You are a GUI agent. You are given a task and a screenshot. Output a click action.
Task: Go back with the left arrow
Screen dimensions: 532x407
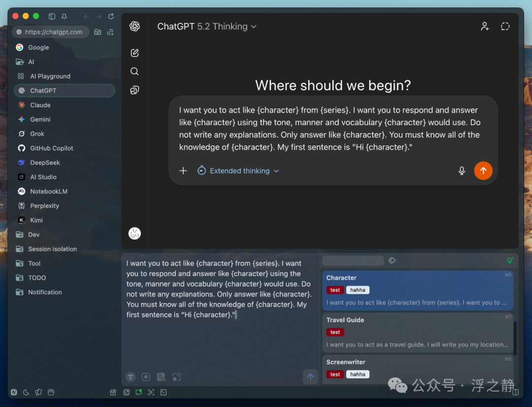point(86,16)
